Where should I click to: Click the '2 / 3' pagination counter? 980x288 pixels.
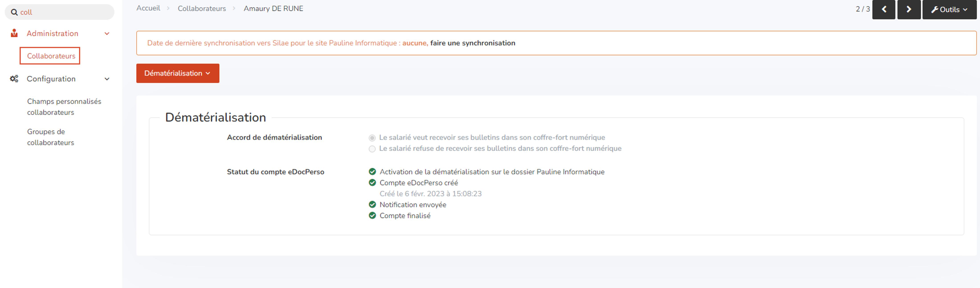point(862,9)
